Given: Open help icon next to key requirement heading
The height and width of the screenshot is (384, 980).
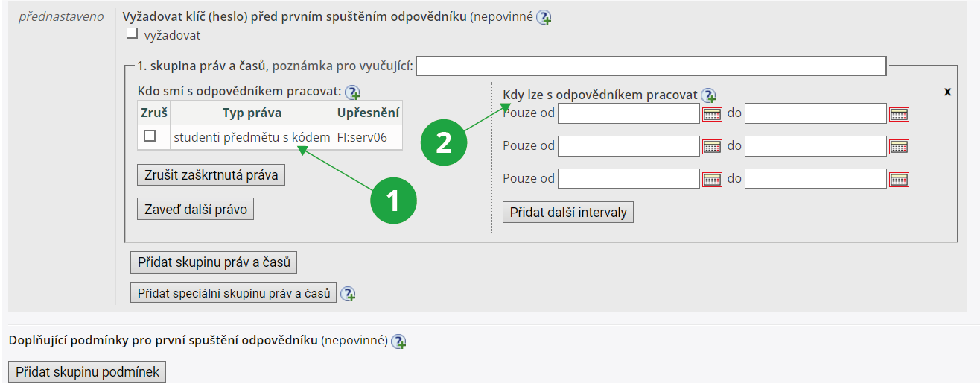Looking at the screenshot, I should (544, 17).
